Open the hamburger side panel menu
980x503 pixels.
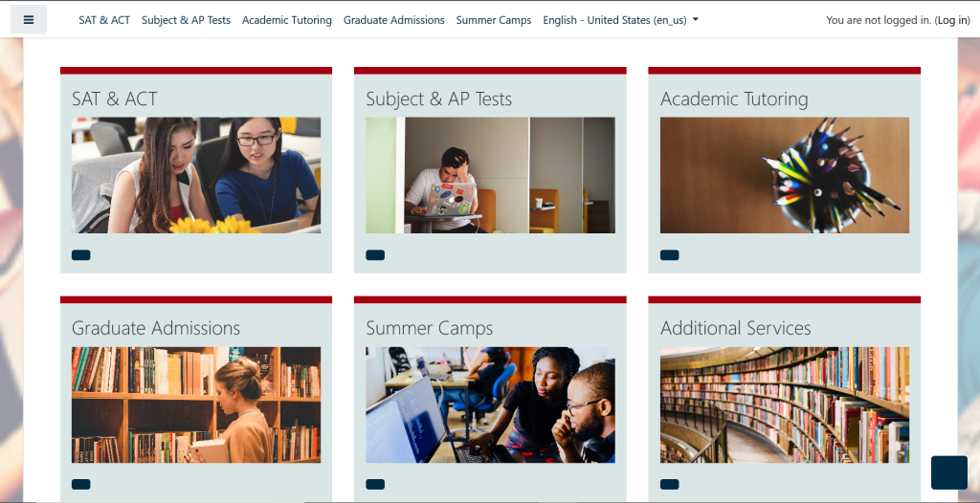coord(29,19)
